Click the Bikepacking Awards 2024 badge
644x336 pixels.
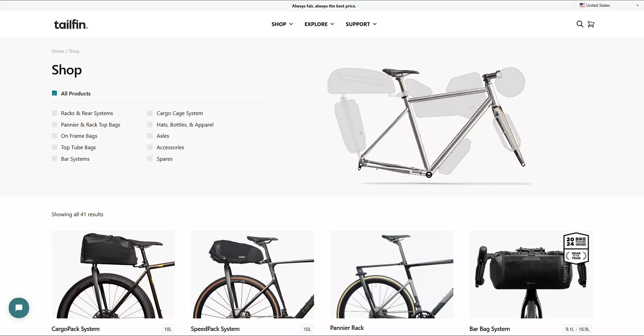(576, 248)
